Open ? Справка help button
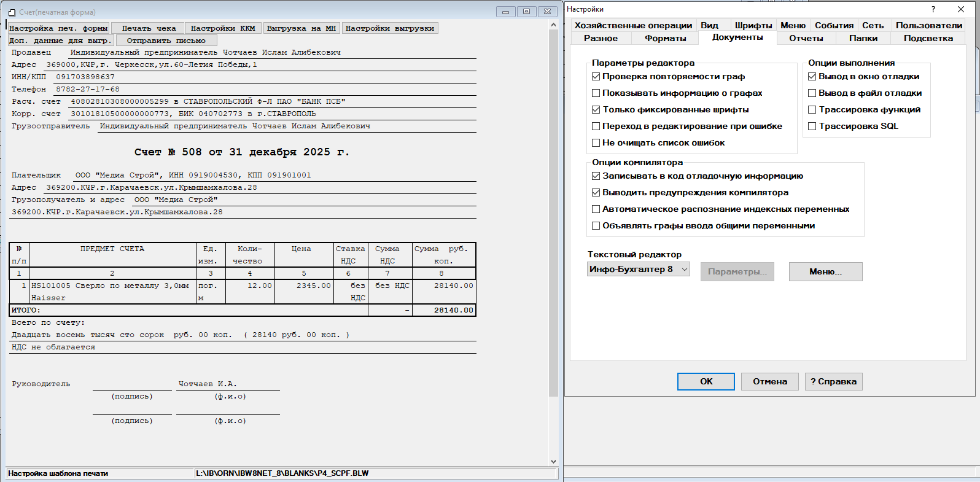Image resolution: width=980 pixels, height=482 pixels. tap(834, 381)
